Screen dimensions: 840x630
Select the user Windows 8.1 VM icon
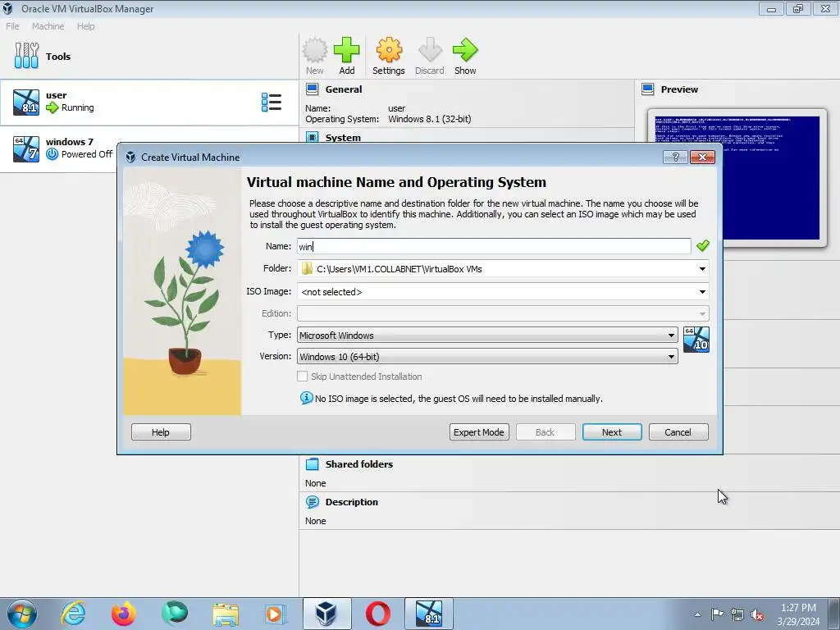pyautogui.click(x=26, y=103)
